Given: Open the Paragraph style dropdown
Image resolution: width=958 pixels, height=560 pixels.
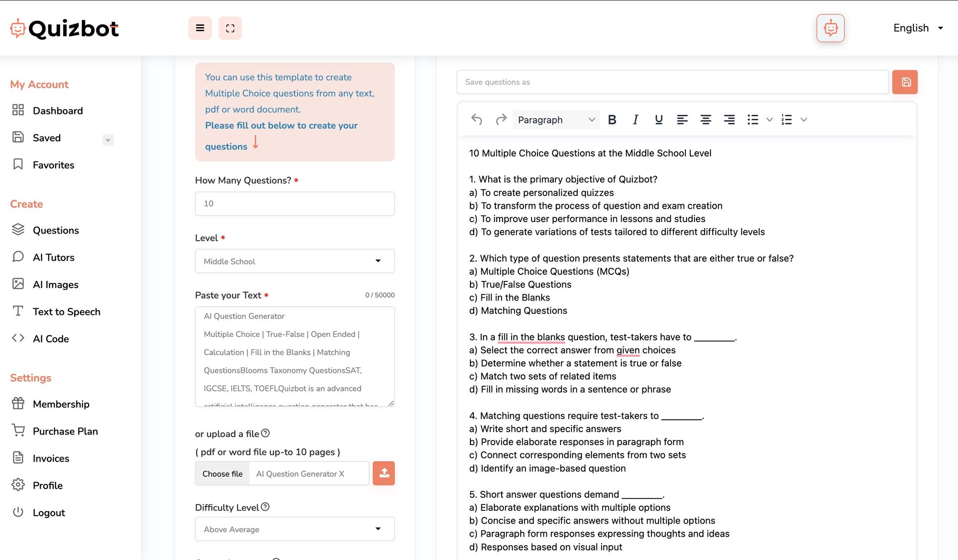Looking at the screenshot, I should 556,120.
